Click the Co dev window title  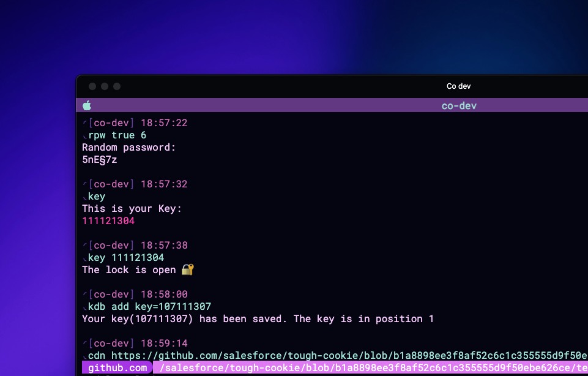tap(458, 86)
